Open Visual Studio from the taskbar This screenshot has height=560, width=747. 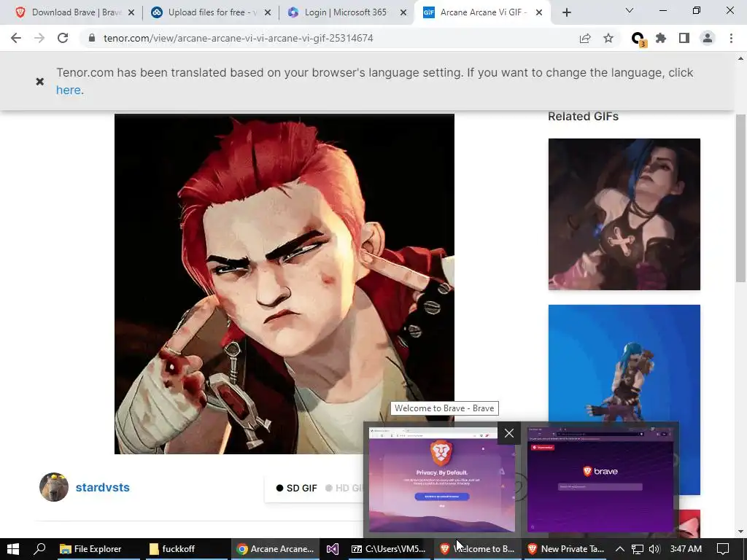pos(333,549)
